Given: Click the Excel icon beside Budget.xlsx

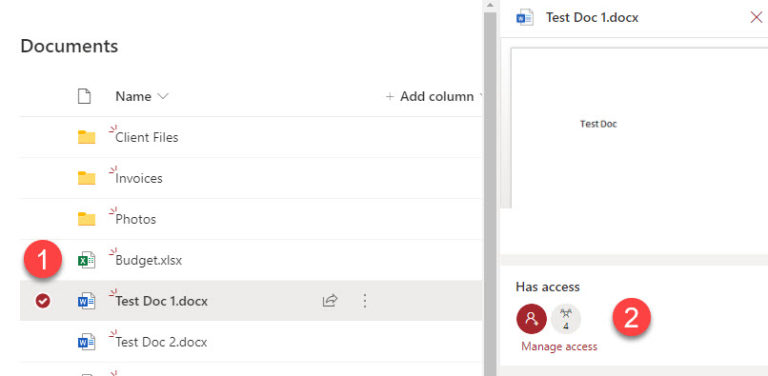Looking at the screenshot, I should pyautogui.click(x=87, y=260).
